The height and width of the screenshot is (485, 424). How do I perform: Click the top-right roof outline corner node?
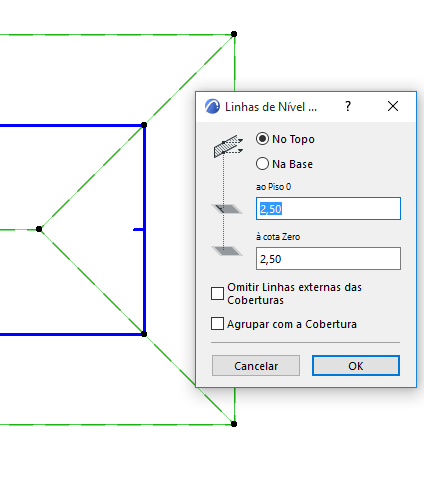[x=234, y=34]
